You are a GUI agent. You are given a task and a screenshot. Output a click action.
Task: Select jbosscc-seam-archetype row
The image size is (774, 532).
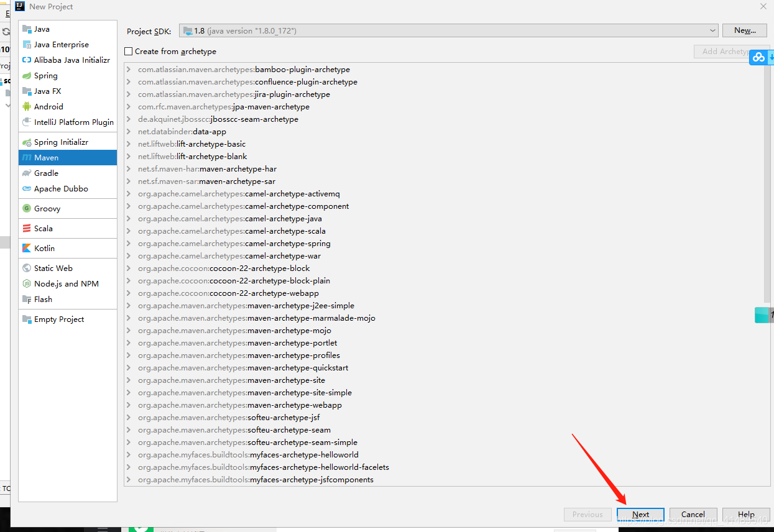(444, 119)
